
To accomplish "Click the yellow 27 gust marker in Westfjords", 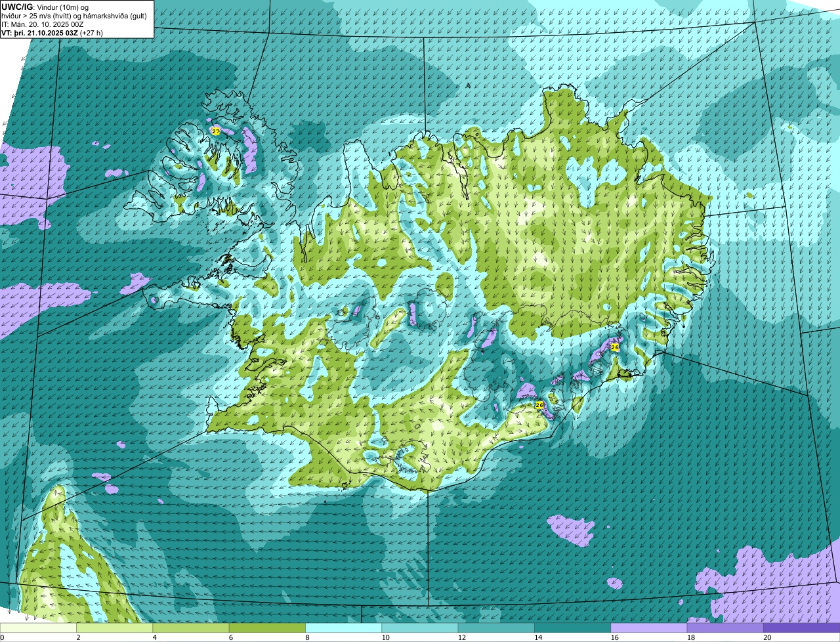I will 216,131.
